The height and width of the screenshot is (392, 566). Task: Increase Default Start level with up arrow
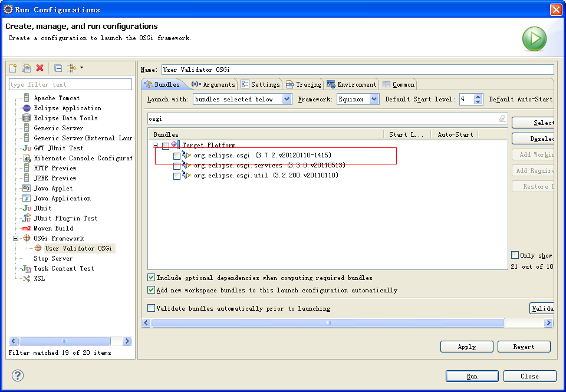(478, 96)
